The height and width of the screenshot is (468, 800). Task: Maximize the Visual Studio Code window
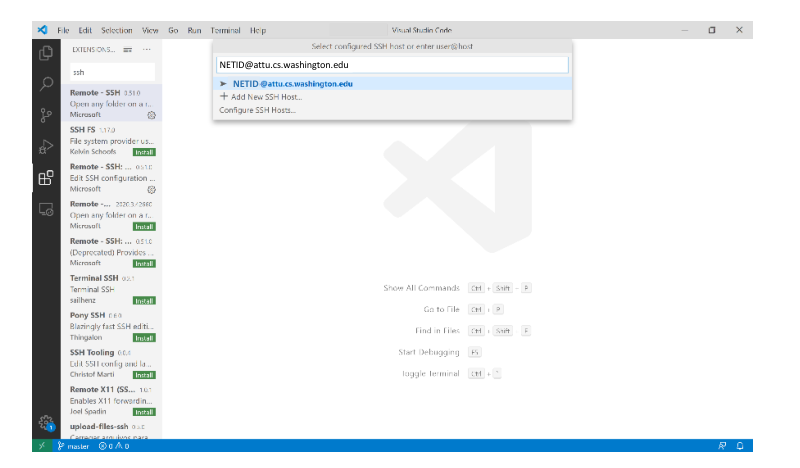(x=712, y=30)
